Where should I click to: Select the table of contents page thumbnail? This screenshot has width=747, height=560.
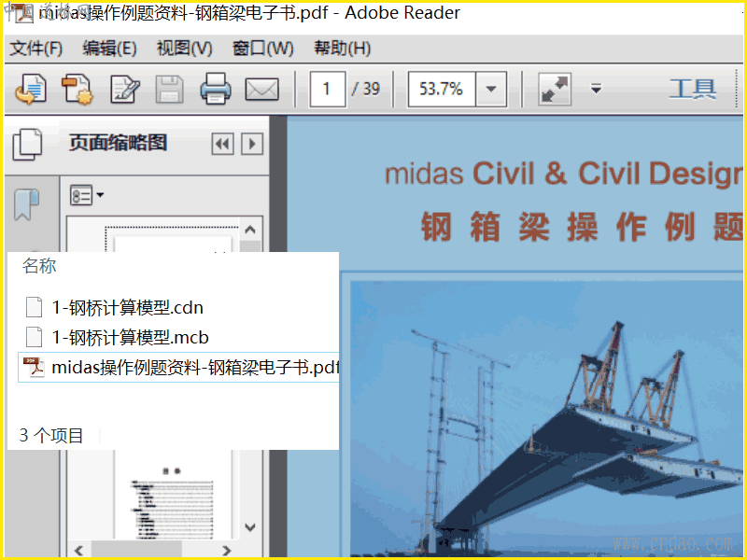[x=172, y=496]
